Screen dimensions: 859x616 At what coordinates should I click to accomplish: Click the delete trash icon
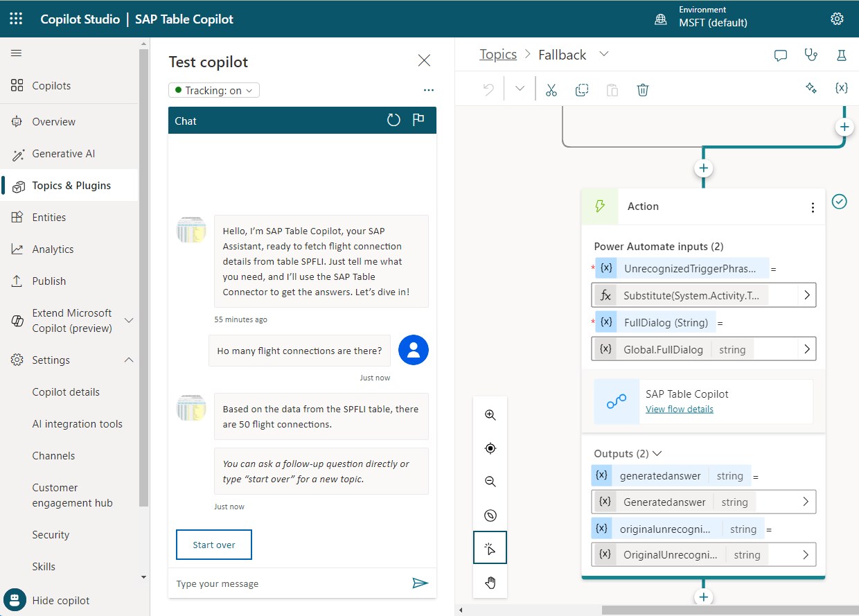coord(643,89)
